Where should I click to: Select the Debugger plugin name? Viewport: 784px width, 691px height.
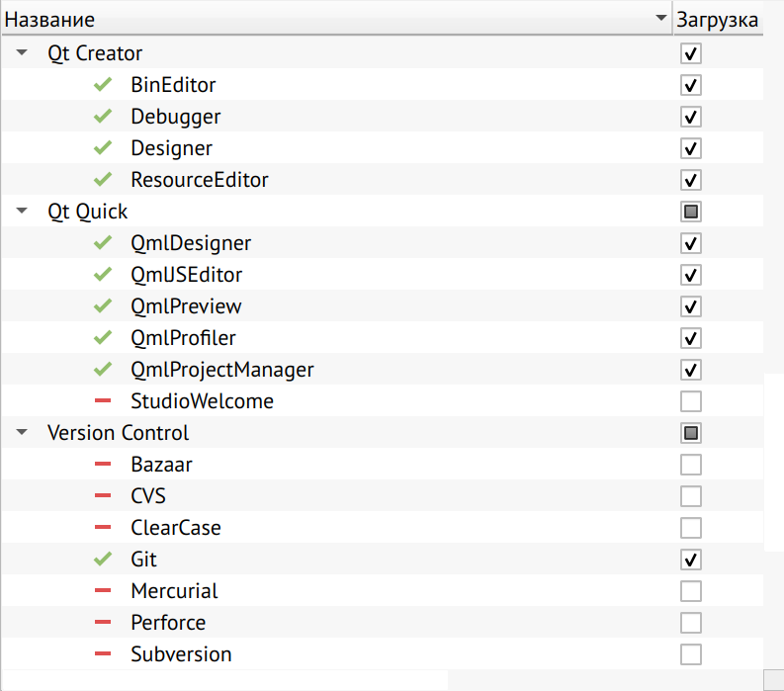click(176, 117)
